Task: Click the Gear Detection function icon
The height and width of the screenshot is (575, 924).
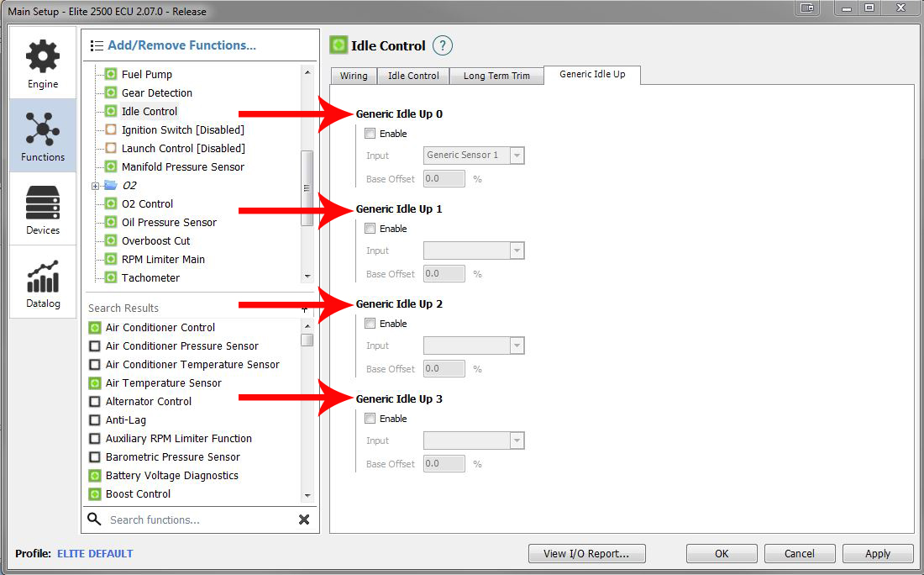Action: coord(111,92)
